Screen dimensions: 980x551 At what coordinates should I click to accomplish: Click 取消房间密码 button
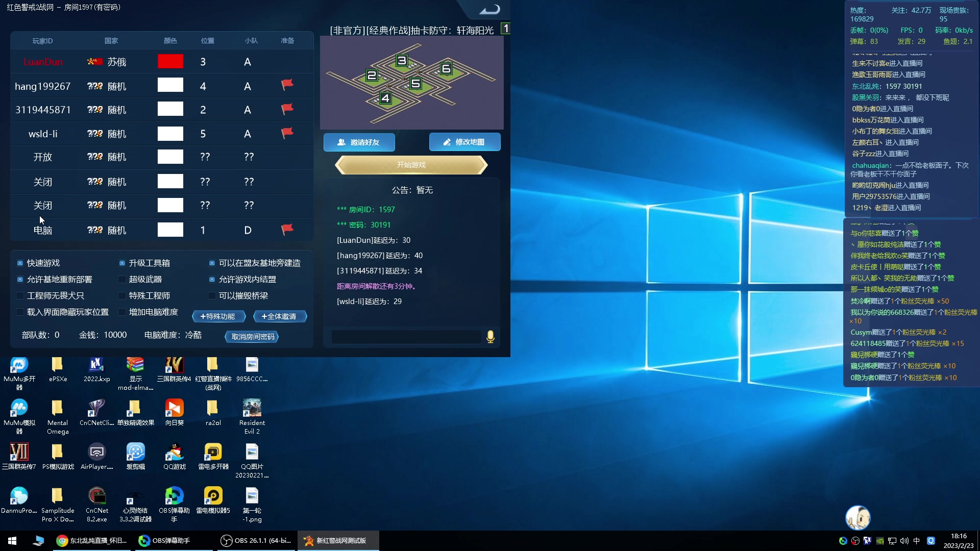tap(252, 337)
